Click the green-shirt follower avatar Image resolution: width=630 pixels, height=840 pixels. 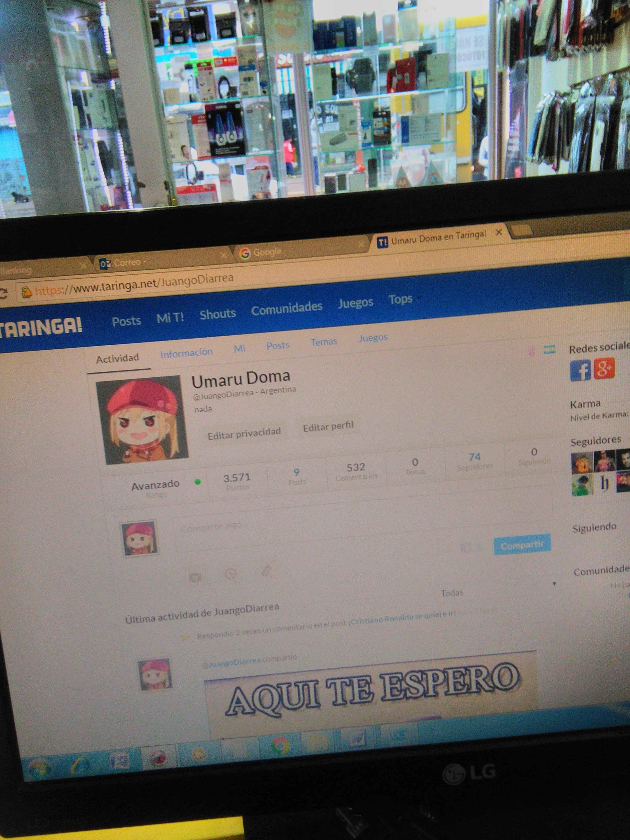pos(583,485)
